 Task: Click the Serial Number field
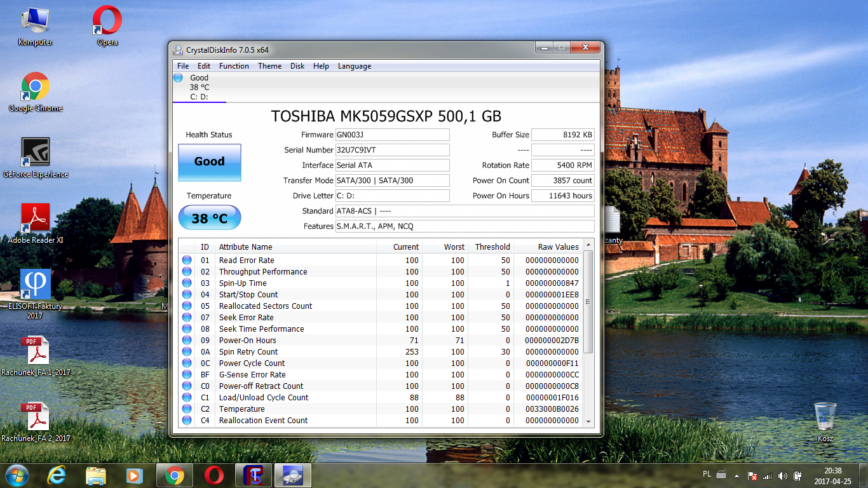[x=392, y=150]
